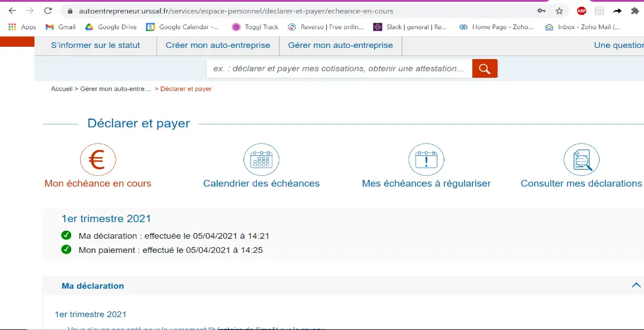Image resolution: width=644 pixels, height=330 pixels.
Task: Open Créer mon auto-entreprise menu
Action: 218,45
